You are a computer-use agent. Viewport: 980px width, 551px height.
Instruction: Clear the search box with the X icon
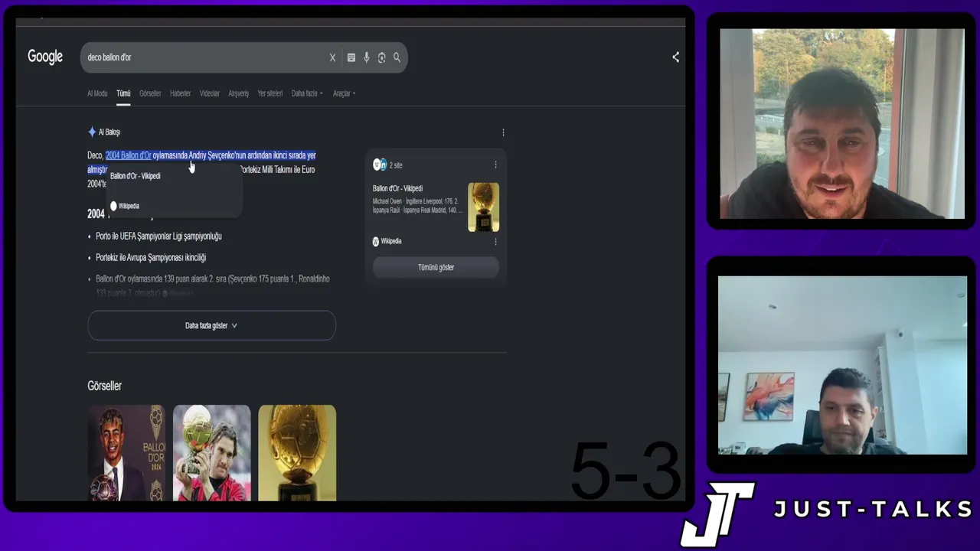click(x=332, y=57)
